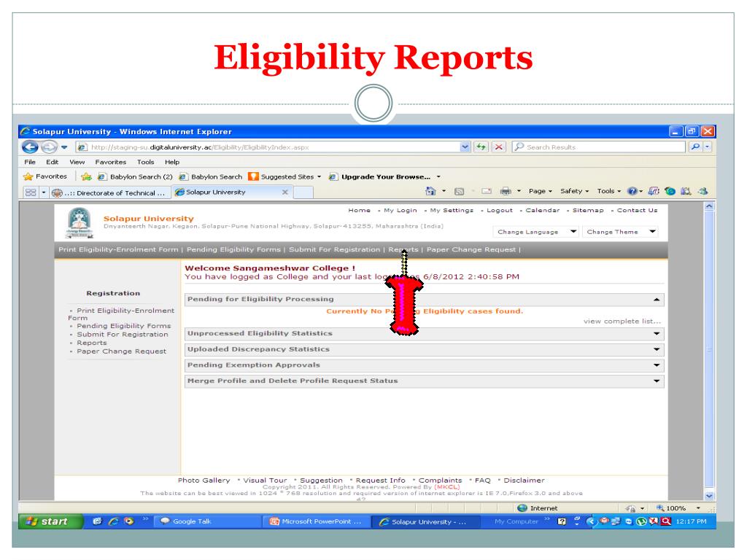Open the Change Theme dropdown

pyautogui.click(x=621, y=232)
